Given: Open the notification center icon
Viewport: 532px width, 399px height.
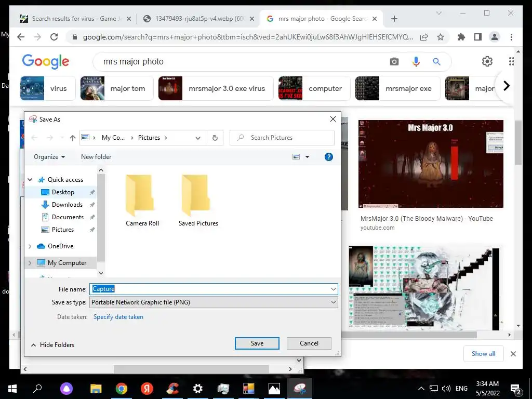Looking at the screenshot, I should (516, 389).
